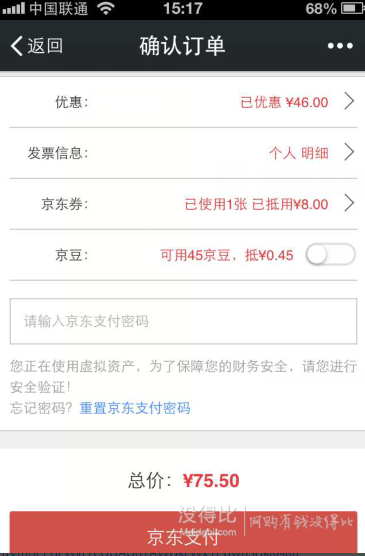This screenshot has height=556, width=365.
Task: Click the 京东支付 pay button
Action: click(183, 533)
